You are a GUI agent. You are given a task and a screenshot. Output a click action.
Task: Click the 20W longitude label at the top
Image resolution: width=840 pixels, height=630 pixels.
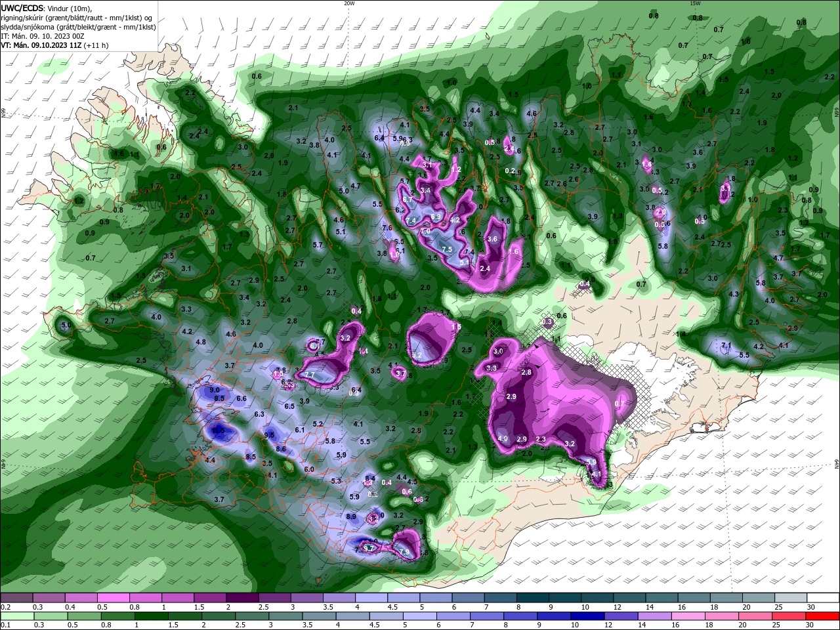coord(349,3)
